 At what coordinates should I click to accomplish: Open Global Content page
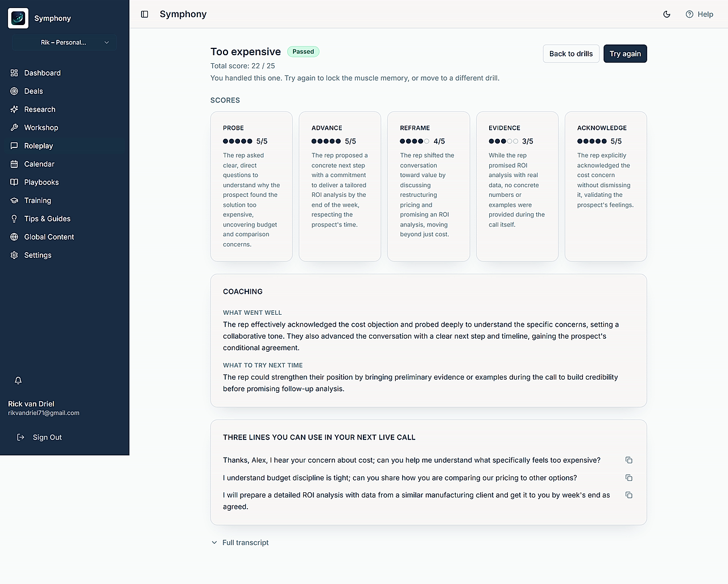coord(64,237)
